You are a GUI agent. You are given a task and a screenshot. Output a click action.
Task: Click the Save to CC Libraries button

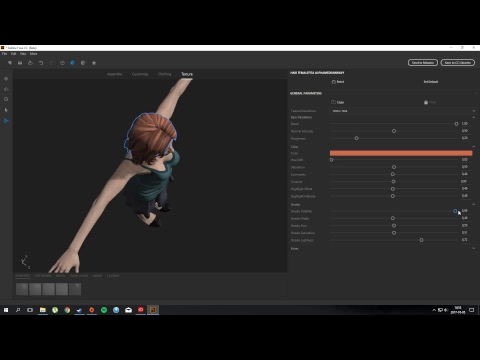pyautogui.click(x=458, y=63)
